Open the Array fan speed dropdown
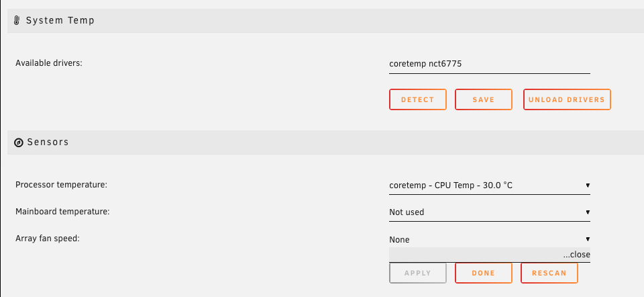Screen dimensions: 644x297 click(490, 239)
